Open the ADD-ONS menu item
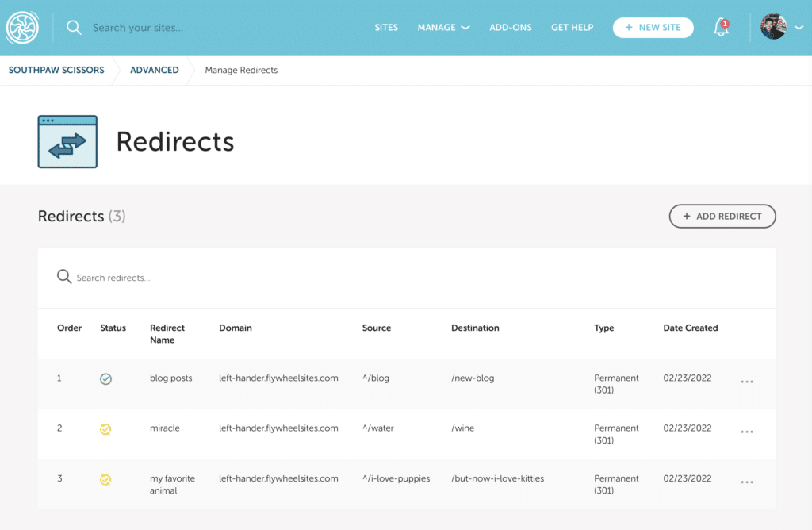 pos(510,27)
